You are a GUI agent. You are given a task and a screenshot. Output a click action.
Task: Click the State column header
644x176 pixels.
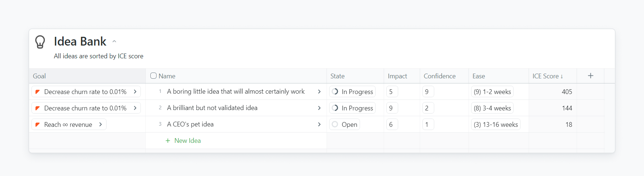pyautogui.click(x=337, y=76)
